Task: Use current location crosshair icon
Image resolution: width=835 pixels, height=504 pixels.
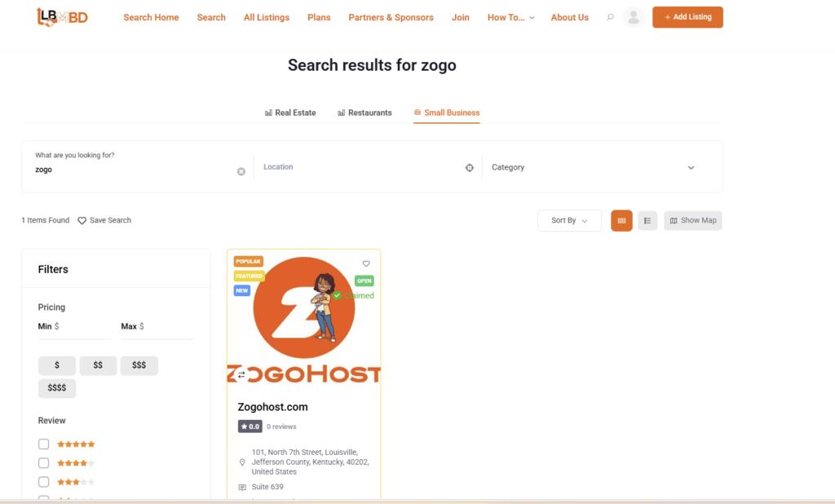Action: click(469, 168)
